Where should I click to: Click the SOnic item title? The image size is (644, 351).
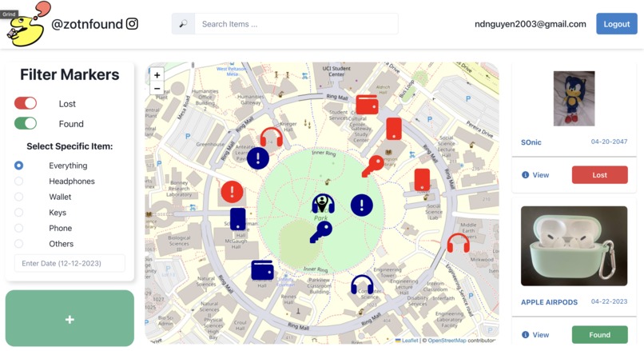[x=531, y=142]
